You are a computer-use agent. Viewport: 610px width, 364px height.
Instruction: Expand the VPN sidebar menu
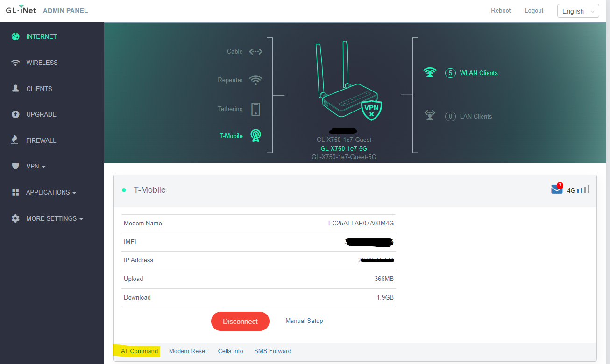coord(35,166)
